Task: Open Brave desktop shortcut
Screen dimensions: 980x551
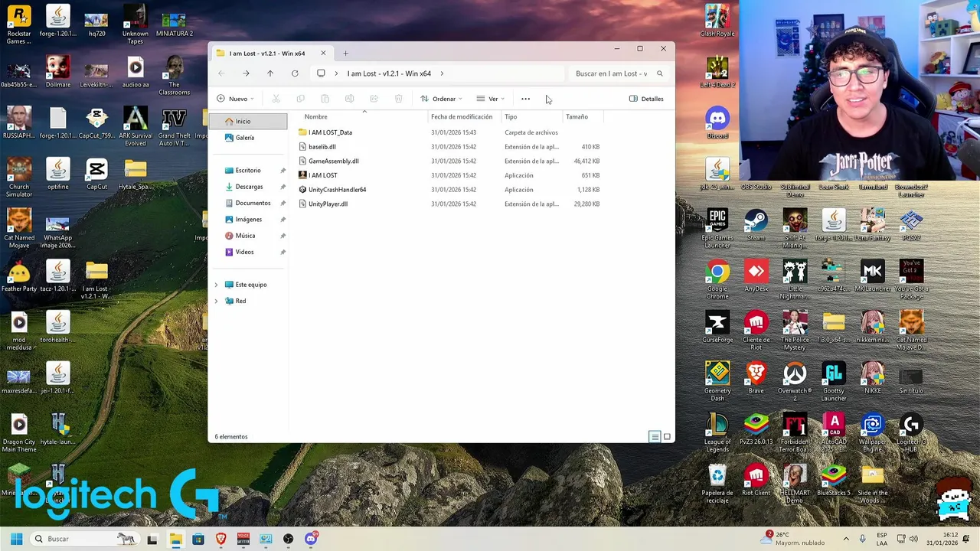Action: (756, 377)
